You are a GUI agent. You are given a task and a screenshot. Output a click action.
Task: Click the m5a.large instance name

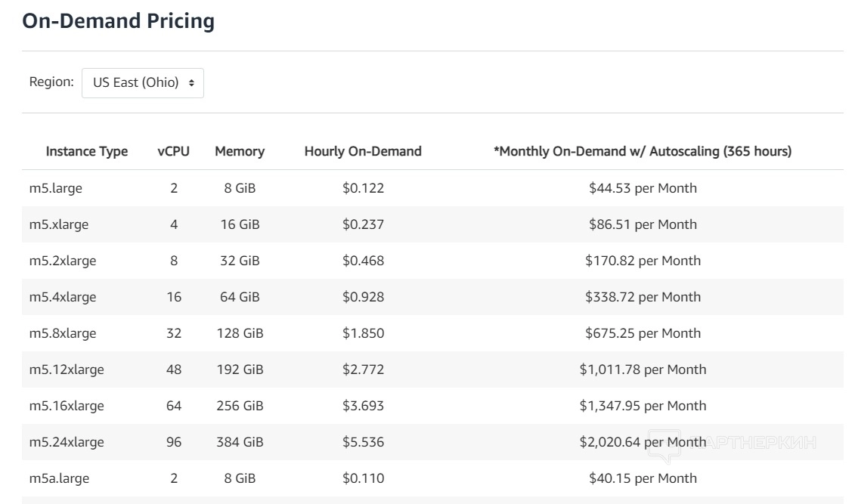[x=59, y=478]
